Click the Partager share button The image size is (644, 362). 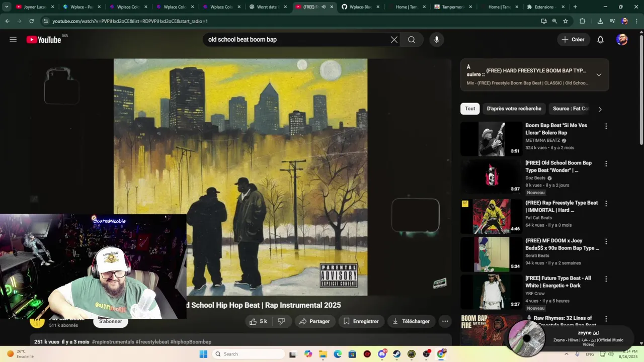tap(314, 321)
